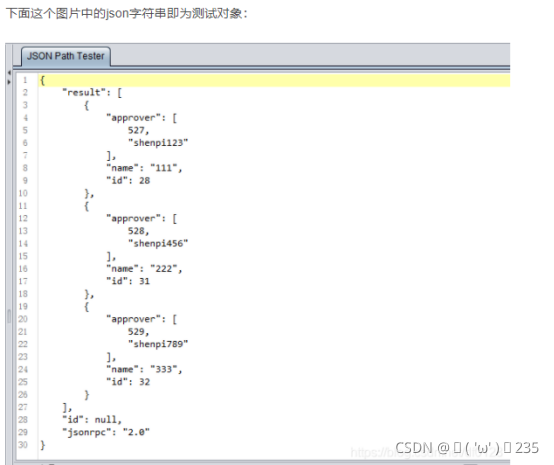Click the value 527, in the editor
This screenshot has width=554, height=465.
138,130
